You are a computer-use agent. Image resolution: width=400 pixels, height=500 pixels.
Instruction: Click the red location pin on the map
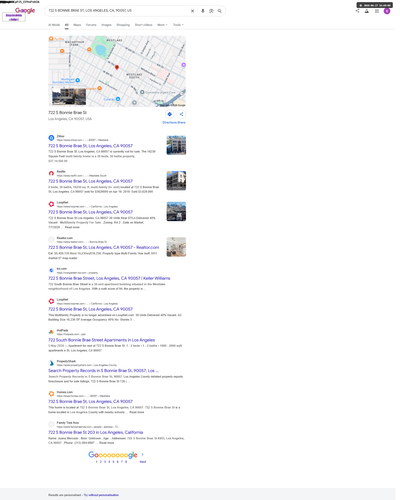[x=117, y=67]
